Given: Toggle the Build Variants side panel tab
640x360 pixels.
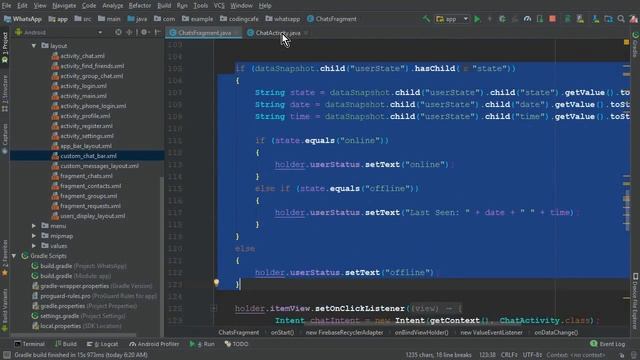Looking at the screenshot, I should click(5, 310).
